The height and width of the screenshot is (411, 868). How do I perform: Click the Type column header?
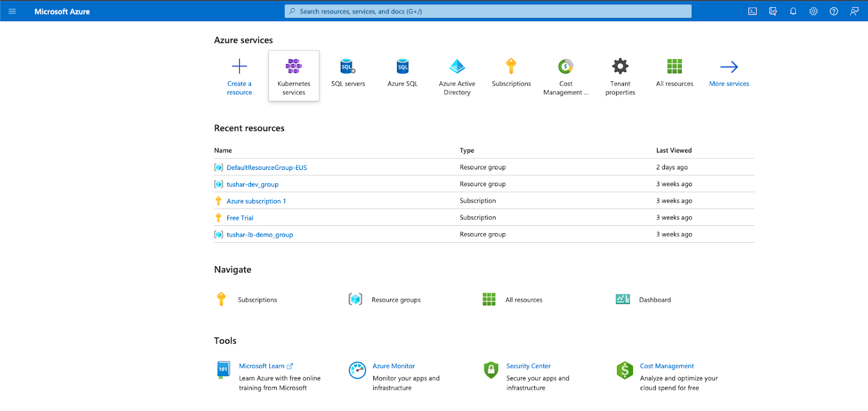click(467, 150)
